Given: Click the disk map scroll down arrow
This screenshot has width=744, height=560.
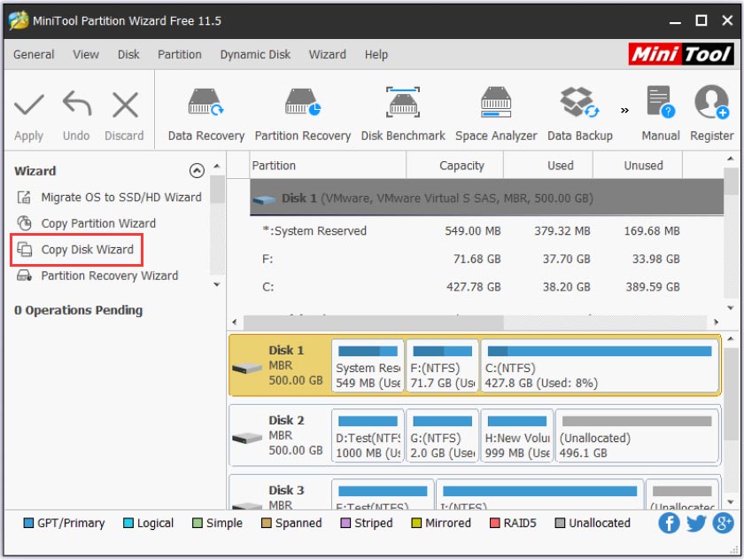Looking at the screenshot, I should [x=730, y=502].
